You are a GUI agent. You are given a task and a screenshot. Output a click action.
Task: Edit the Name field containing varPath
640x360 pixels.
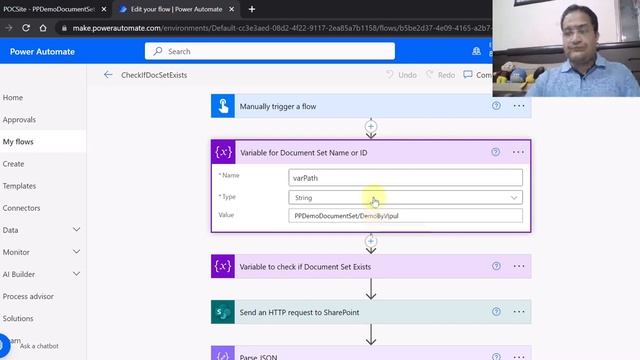[x=405, y=178]
